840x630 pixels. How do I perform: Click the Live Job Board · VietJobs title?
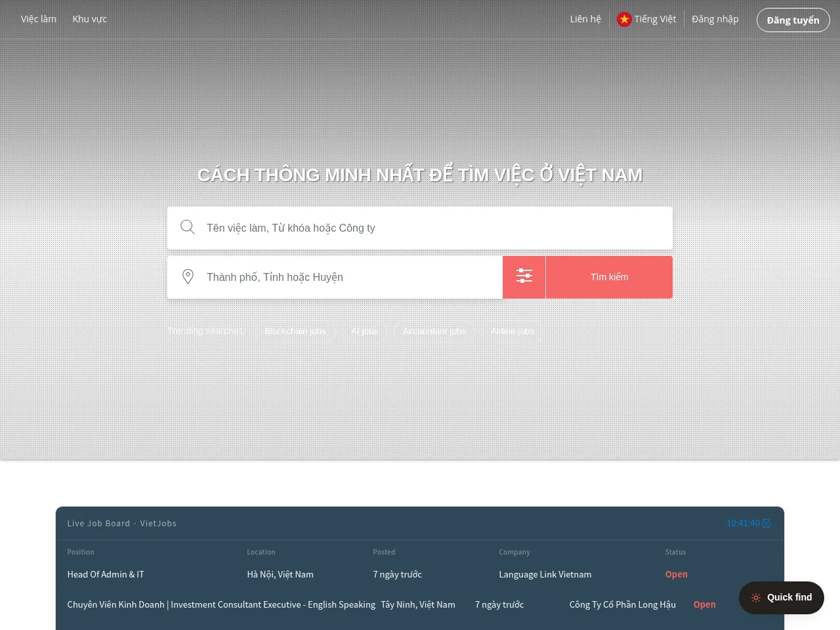[x=122, y=523]
